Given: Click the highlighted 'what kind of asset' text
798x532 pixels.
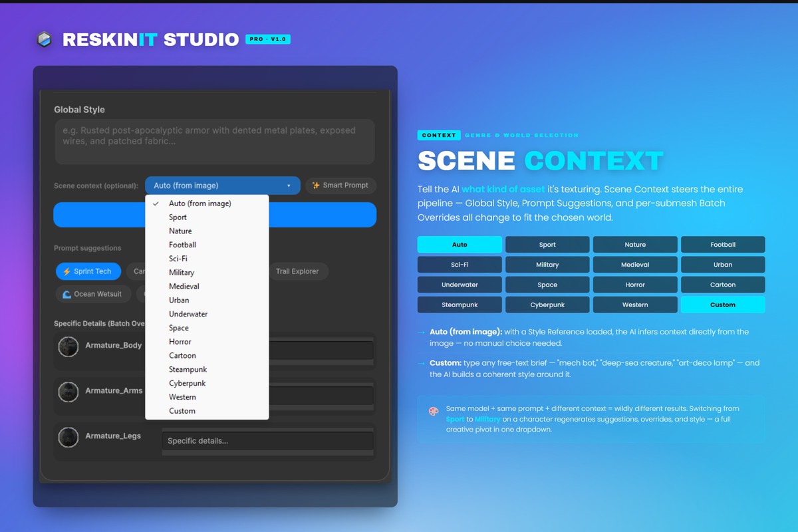Looking at the screenshot, I should pos(503,190).
